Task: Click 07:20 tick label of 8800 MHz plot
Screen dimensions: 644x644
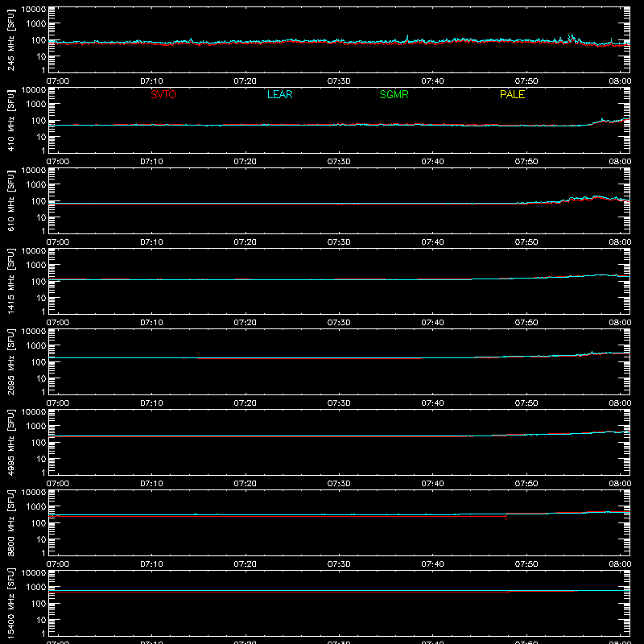Action: pyautogui.click(x=245, y=564)
